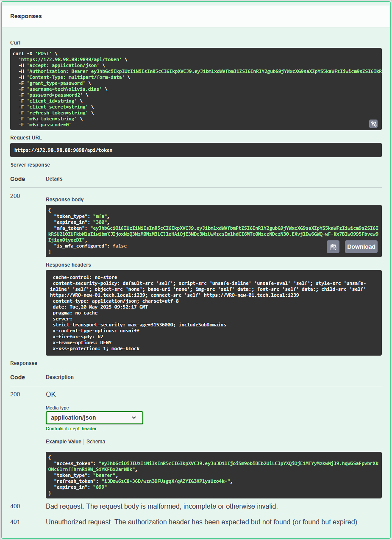Viewport: 392px width, 540px height.
Task: Switch to the Schema tab
Action: [95, 441]
